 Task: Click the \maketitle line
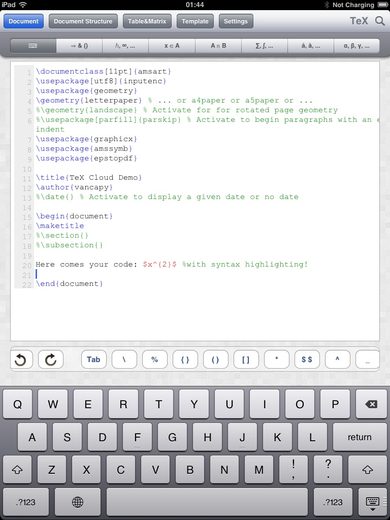(60, 226)
